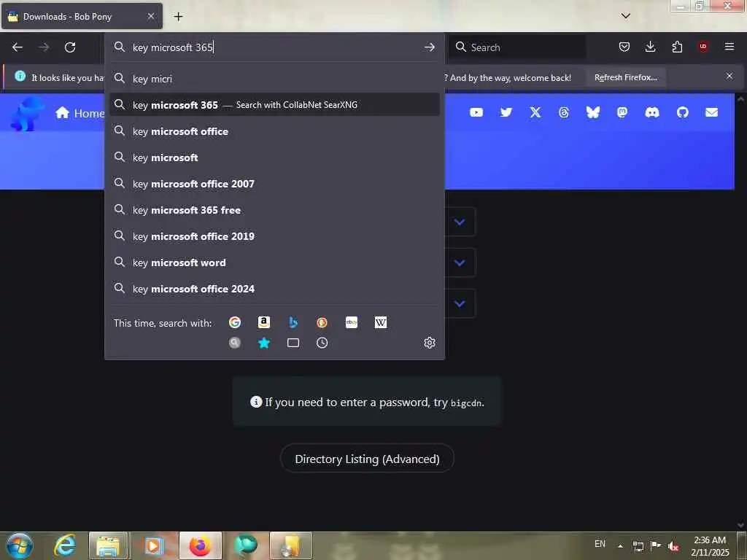Go back one page
This screenshot has height=560, width=747.
[18, 47]
